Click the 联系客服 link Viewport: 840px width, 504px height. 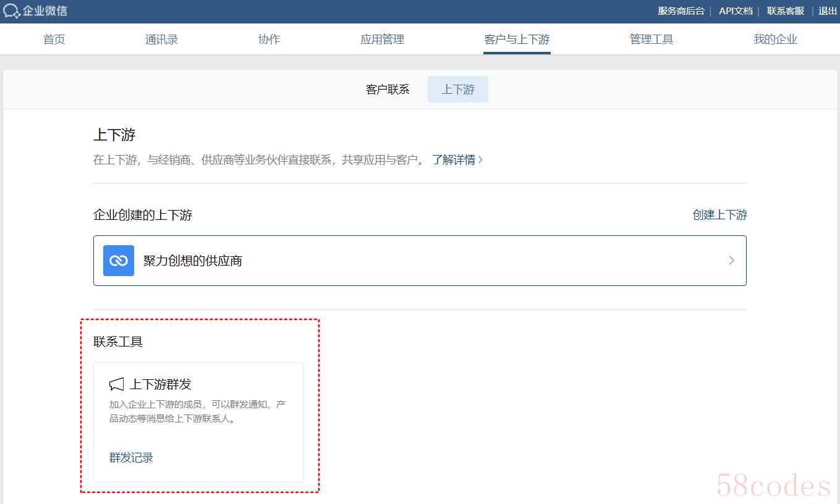pos(786,11)
